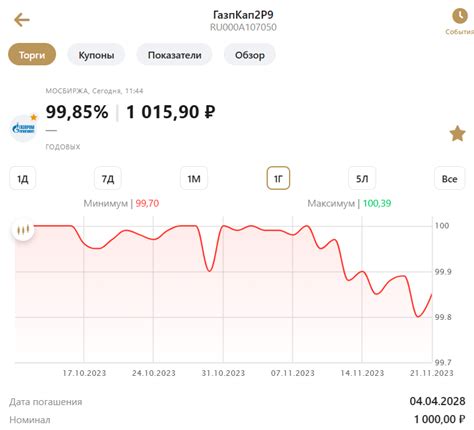Image resolution: width=474 pixels, height=430 pixels.
Task: Tap the Дата погашения 04.04.2028 row
Action: (x=237, y=401)
